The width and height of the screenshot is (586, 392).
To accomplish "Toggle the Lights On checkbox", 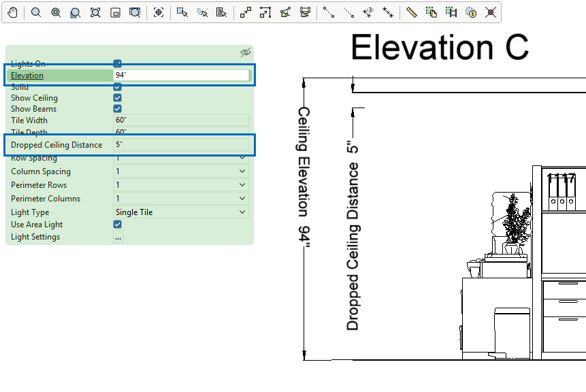I will click(x=117, y=63).
